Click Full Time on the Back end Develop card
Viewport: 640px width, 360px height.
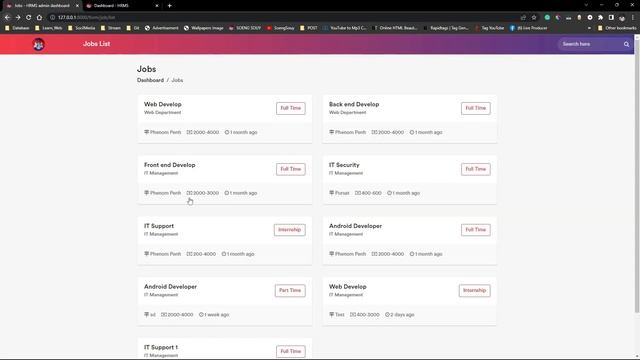pos(476,108)
